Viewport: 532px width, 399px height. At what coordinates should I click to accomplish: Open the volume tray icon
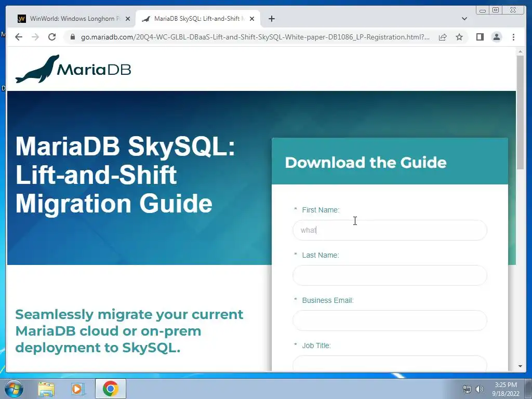point(480,389)
